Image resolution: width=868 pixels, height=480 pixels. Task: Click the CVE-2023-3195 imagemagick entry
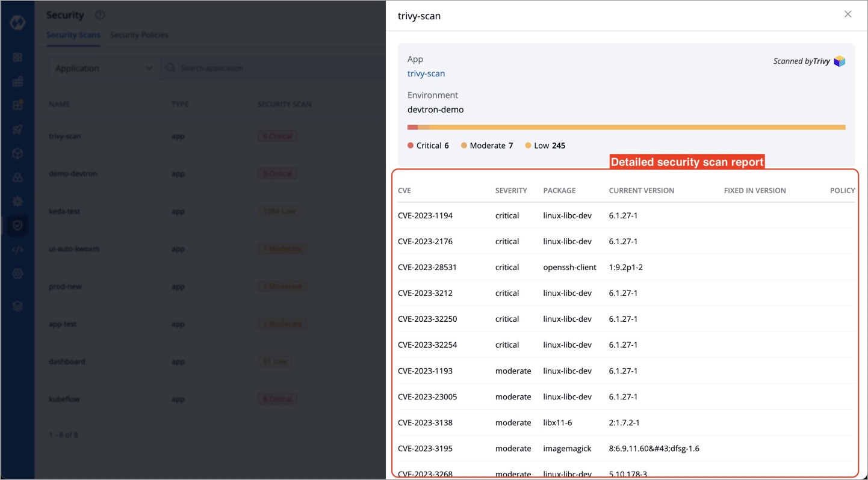pos(425,448)
